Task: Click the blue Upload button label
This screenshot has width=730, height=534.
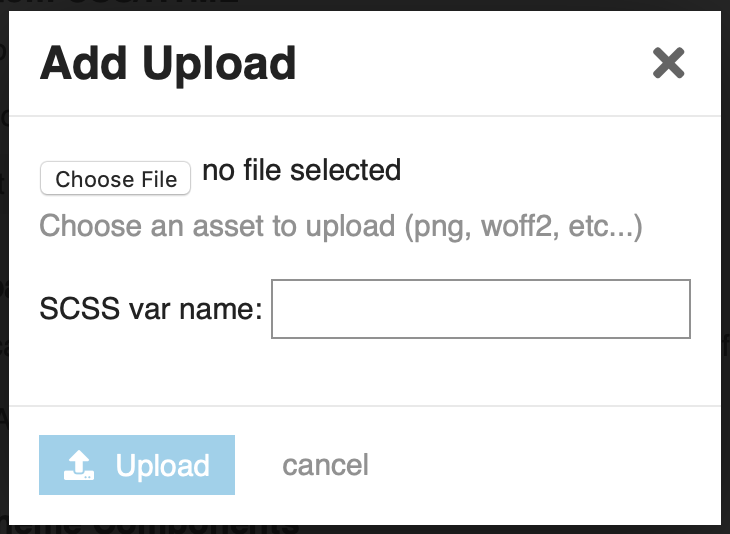Action: [162, 465]
